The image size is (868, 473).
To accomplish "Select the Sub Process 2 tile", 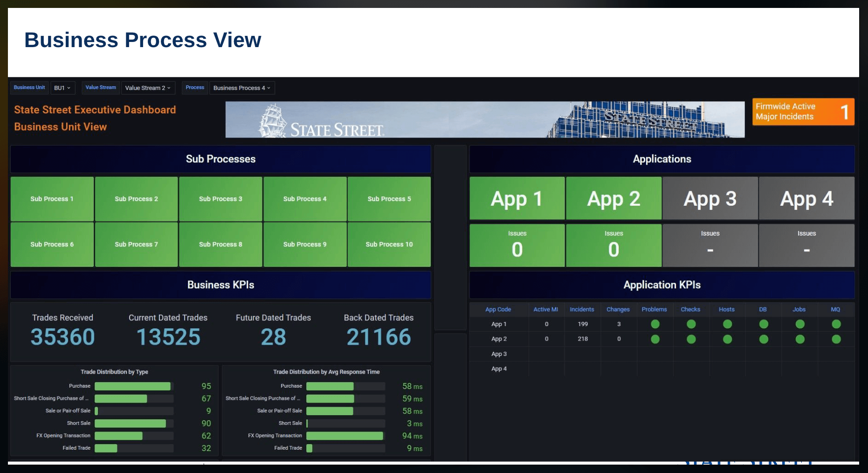I will (x=137, y=199).
